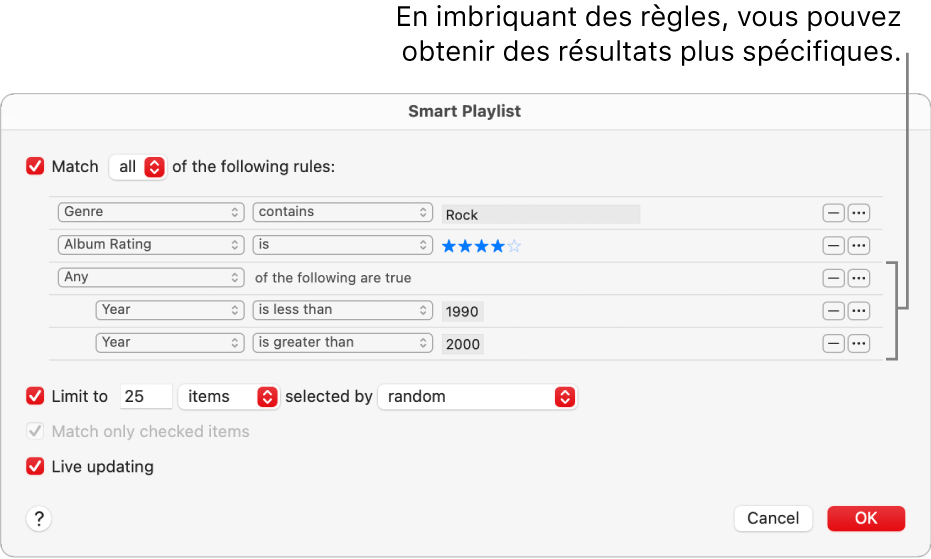Viewport: 931px width, 559px height.
Task: Set Album Rating to five stars
Action: point(515,246)
